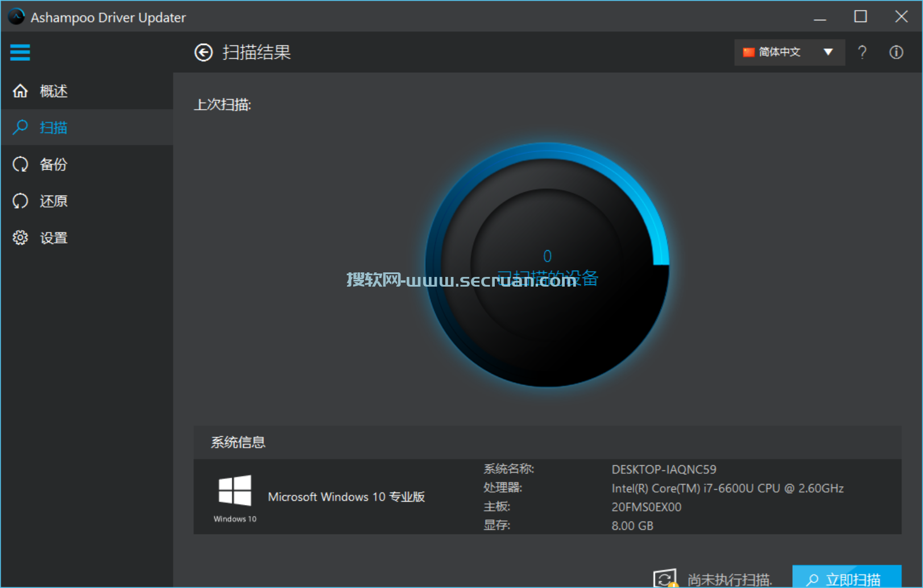
Task: Click the 主板 label
Action: [x=496, y=507]
